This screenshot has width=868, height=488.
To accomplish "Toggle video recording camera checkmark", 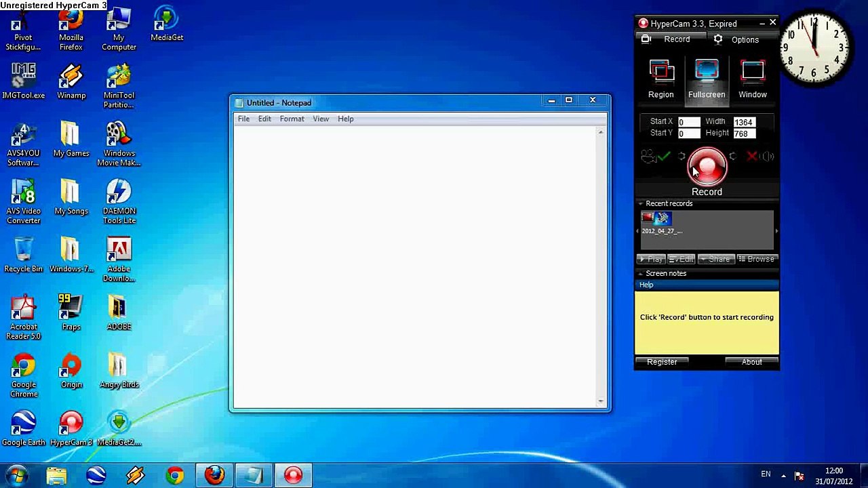I will (x=655, y=157).
